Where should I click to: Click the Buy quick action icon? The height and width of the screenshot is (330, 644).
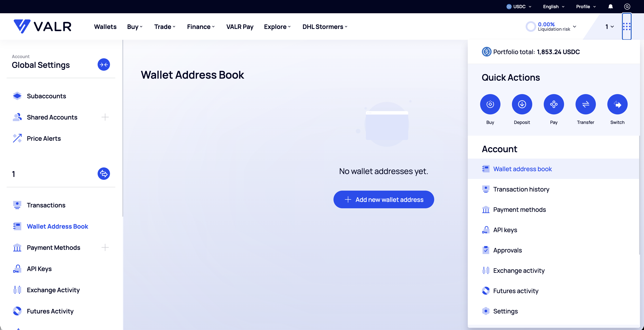point(490,104)
